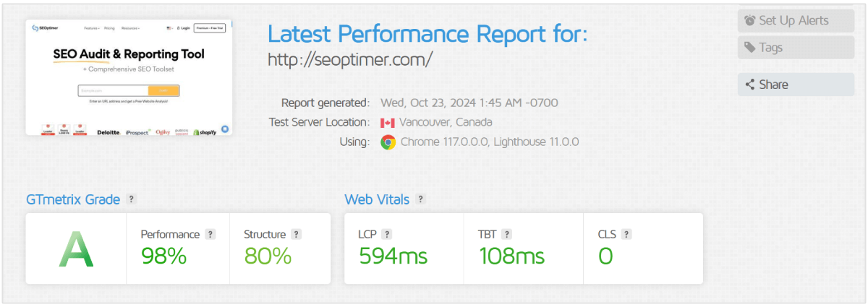Click the Chrome browser icon
The height and width of the screenshot is (307, 868).
click(388, 142)
